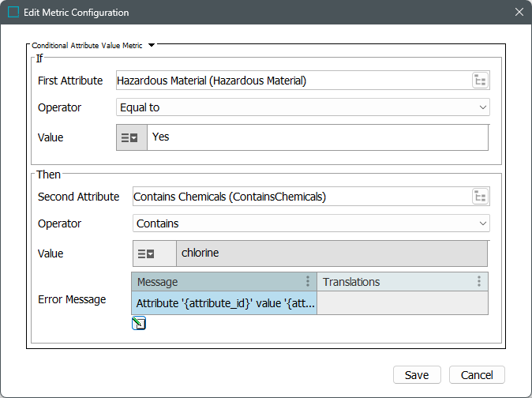532x398 pixels.
Task: Click the Translations column header
Action: point(391,282)
